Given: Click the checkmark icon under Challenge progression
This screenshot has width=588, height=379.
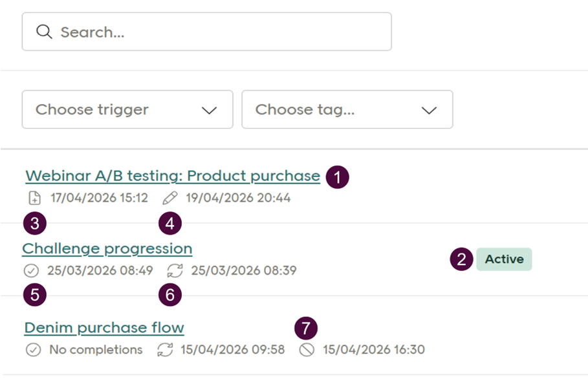Looking at the screenshot, I should tap(32, 271).
